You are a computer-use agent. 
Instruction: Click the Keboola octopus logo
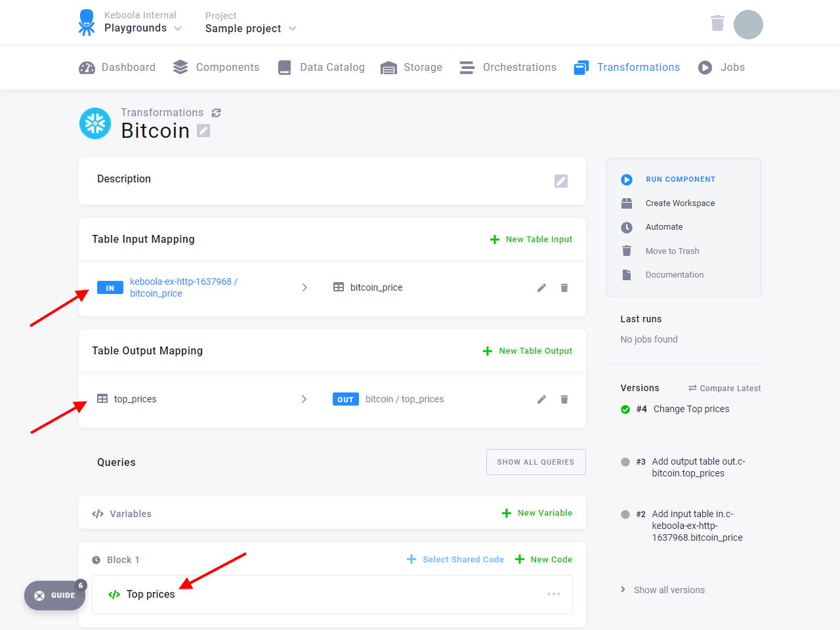(87, 22)
